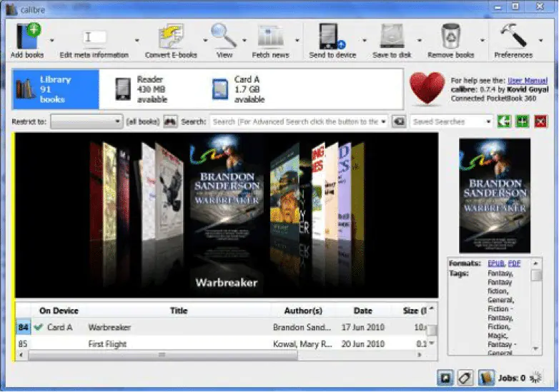The width and height of the screenshot is (559, 392).
Task: Expand Convert E-books dropdown arrow
Action: [x=205, y=41]
